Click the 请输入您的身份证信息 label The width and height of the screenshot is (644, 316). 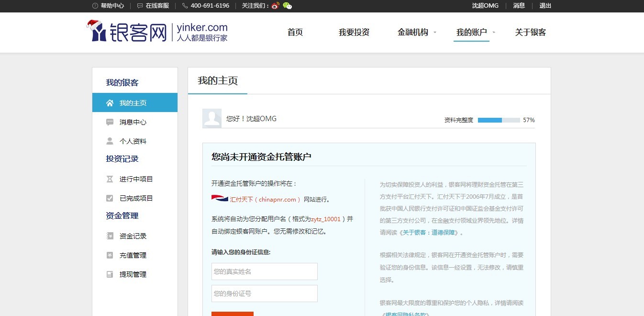tap(241, 252)
